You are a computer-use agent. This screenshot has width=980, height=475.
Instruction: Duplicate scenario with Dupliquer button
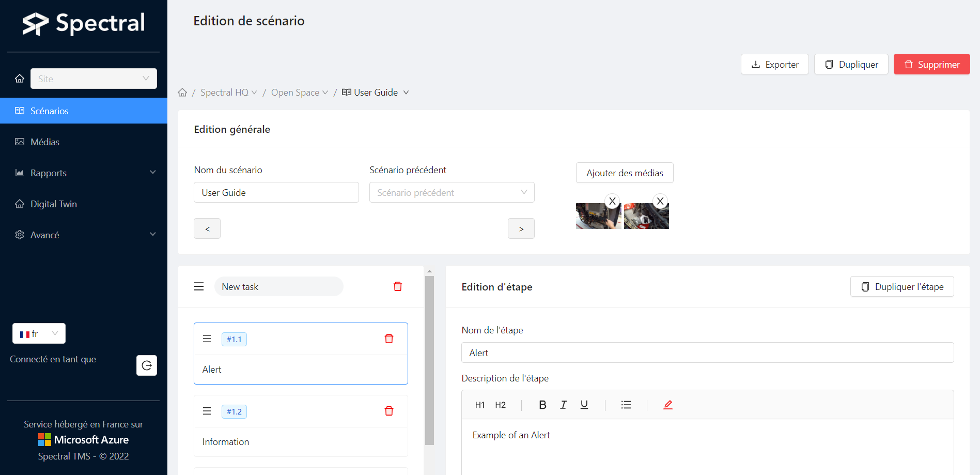pyautogui.click(x=851, y=64)
